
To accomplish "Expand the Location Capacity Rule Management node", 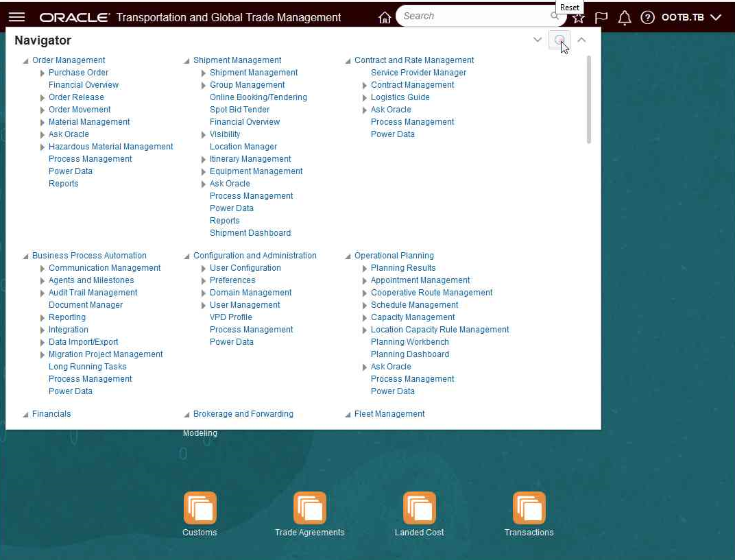I will tap(365, 330).
